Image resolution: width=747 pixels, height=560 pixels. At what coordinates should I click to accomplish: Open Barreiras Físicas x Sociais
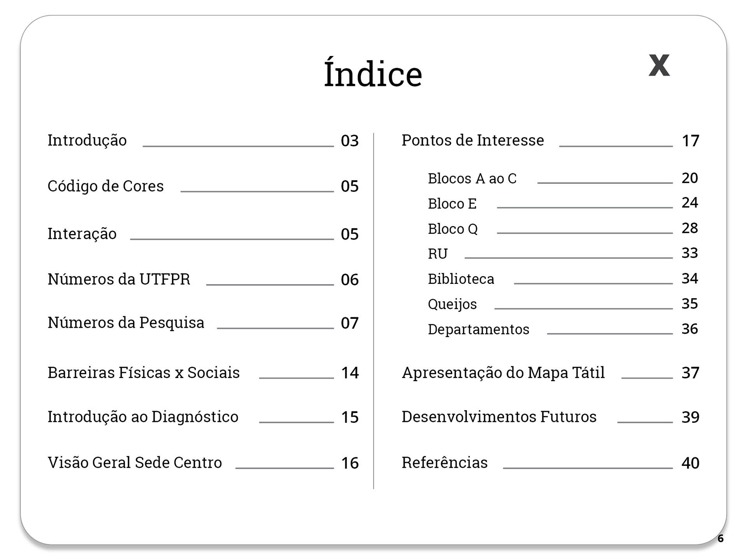click(203, 373)
